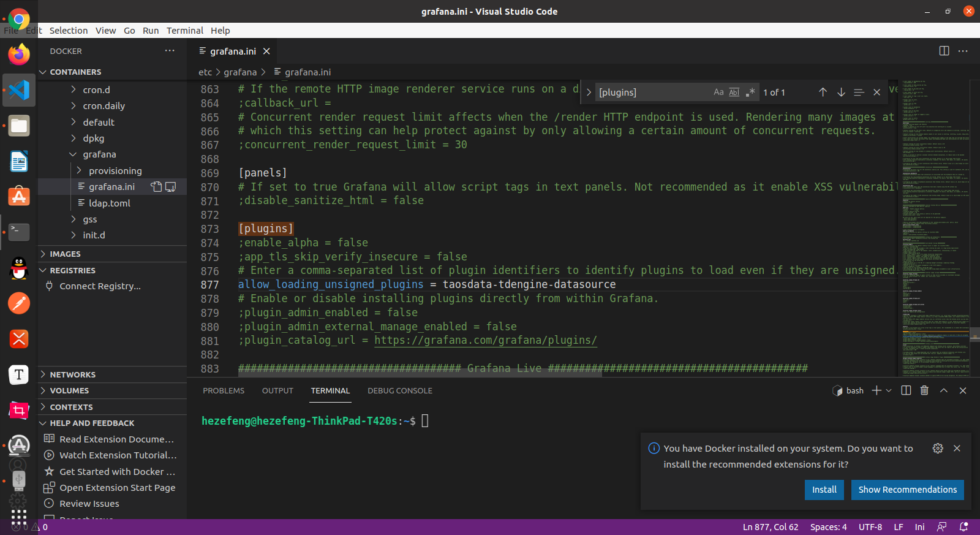Open the terminal launch profile dropdown

[889, 390]
